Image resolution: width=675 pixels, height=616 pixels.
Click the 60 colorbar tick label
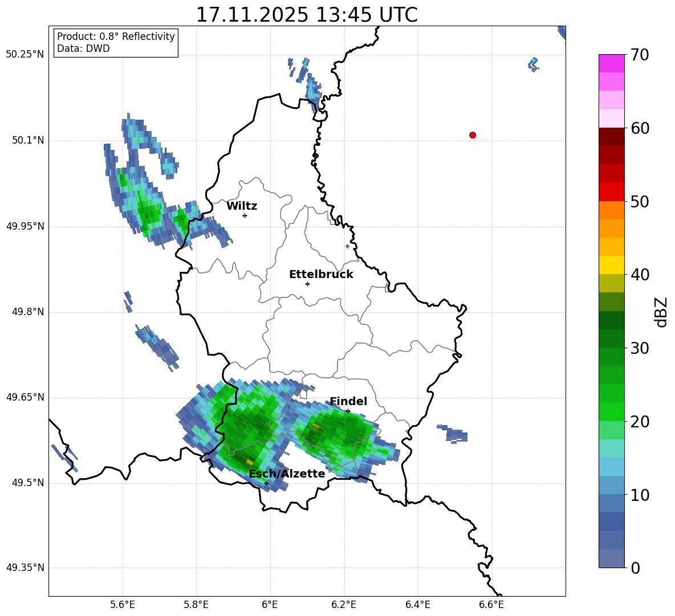pos(640,128)
